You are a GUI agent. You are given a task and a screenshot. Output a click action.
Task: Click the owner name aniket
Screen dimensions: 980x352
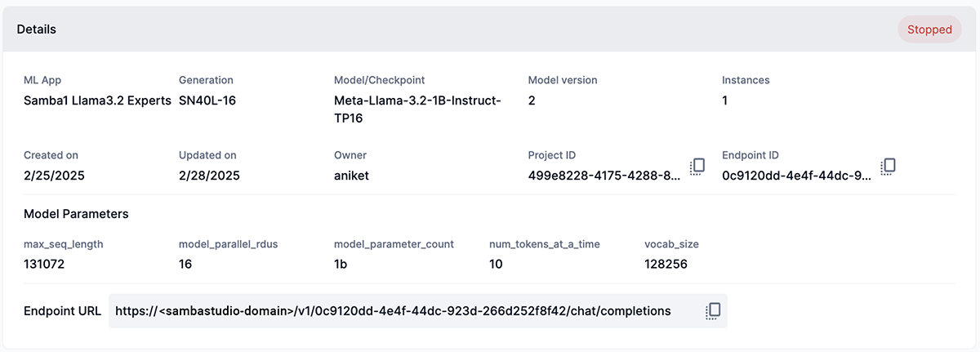coord(351,176)
